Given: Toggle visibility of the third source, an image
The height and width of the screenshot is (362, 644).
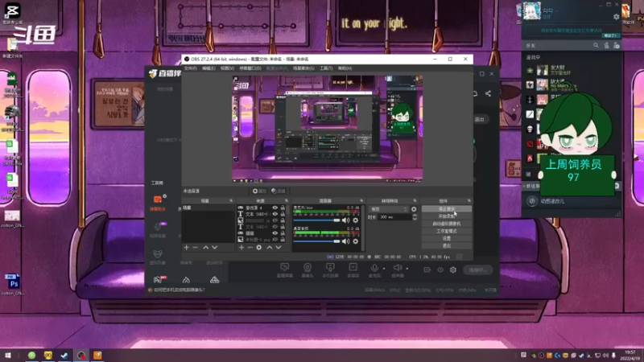Looking at the screenshot, I should point(275,220).
